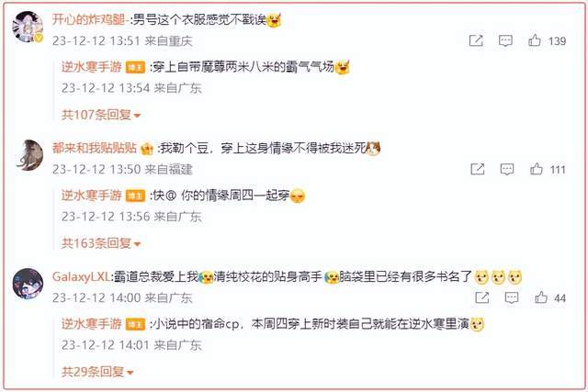Expand the 共29条回复 replies
588x392 pixels.
(97, 372)
